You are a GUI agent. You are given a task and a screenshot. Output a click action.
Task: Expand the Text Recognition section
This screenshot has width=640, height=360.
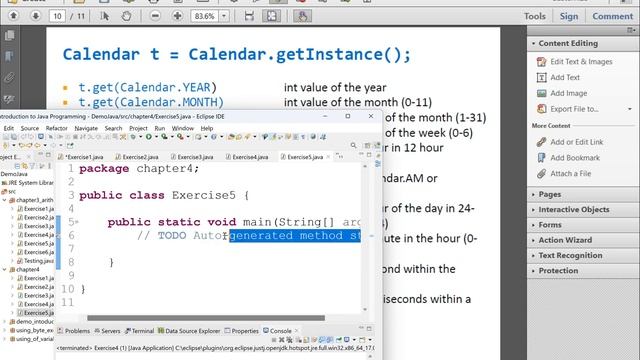point(570,256)
